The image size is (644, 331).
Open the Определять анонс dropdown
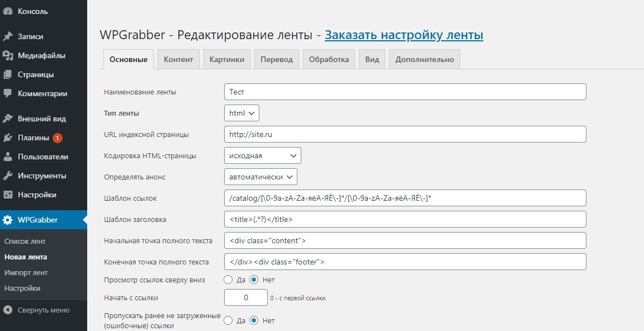261,177
